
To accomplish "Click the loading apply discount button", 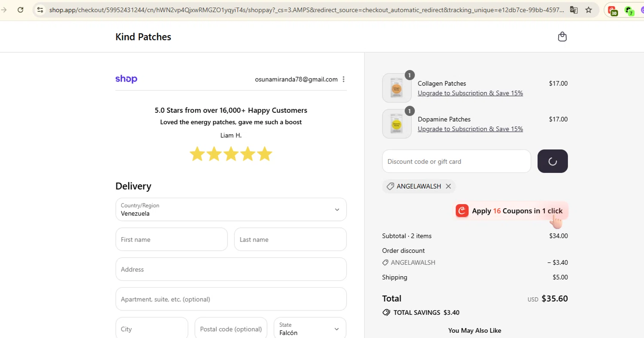I will [553, 161].
